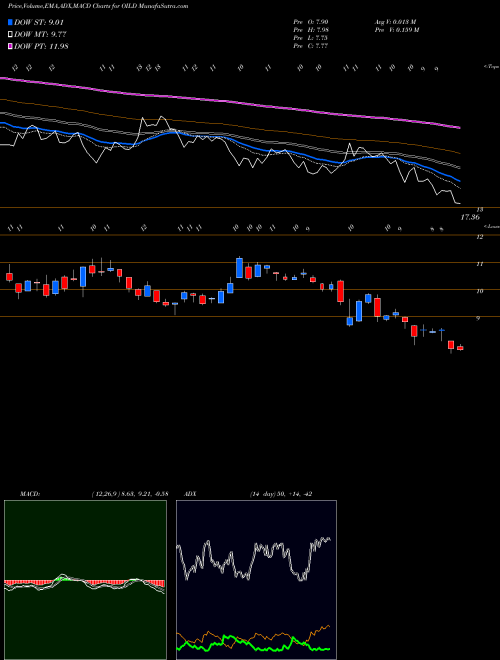The image size is (500, 660).
Task: Click the 17.36 value label
Action: pyautogui.click(x=470, y=218)
